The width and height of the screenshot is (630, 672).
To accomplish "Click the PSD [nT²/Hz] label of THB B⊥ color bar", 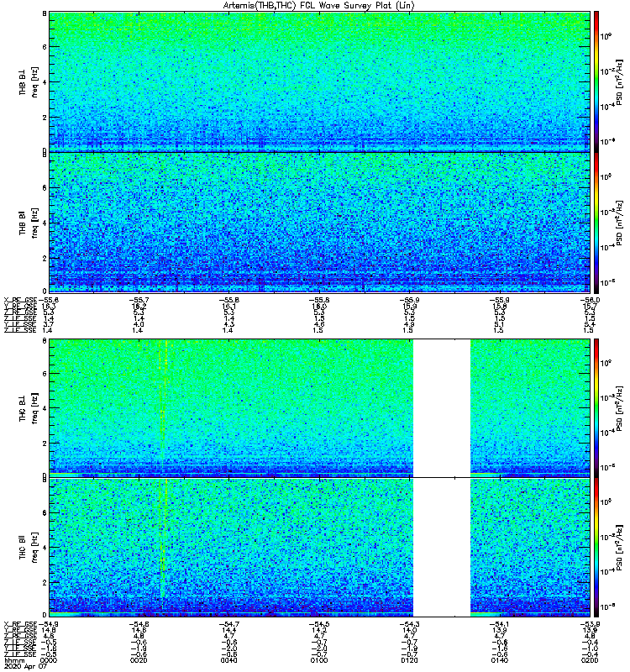I will [620, 81].
